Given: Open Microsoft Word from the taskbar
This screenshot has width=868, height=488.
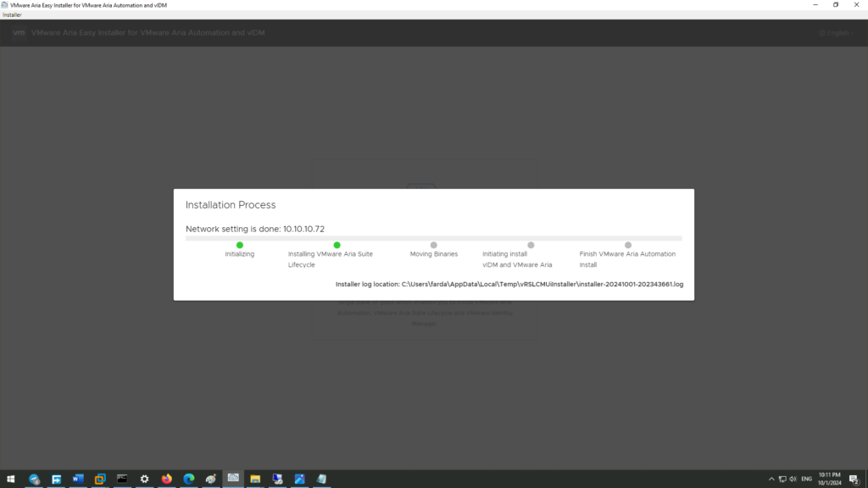Looking at the screenshot, I should tap(78, 480).
